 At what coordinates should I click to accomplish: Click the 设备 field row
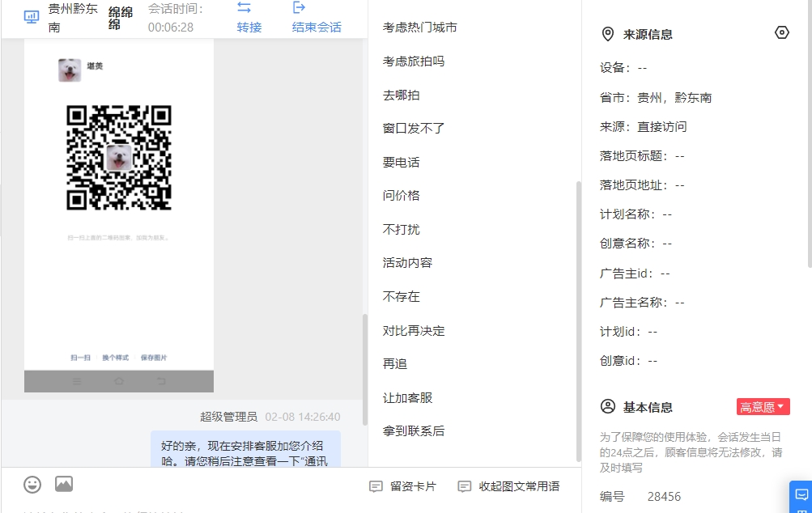[x=623, y=68]
